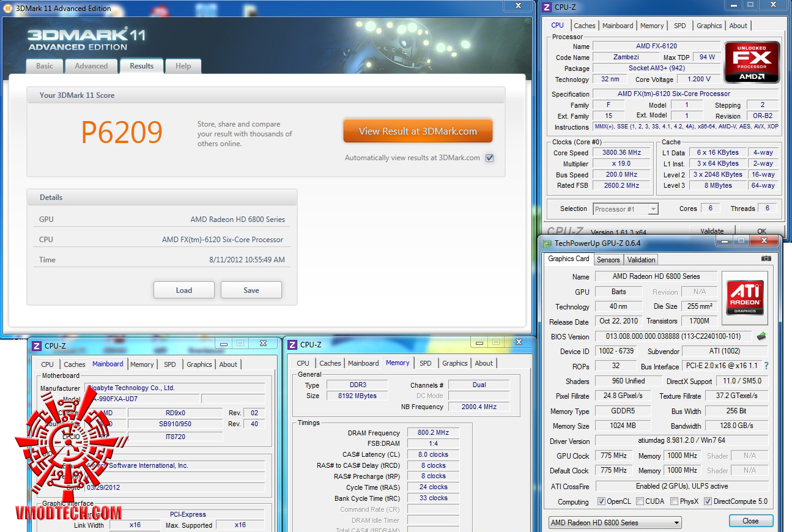The width and height of the screenshot is (792, 532).
Task: Click the Close button in GPU-Z
Action: pyautogui.click(x=750, y=521)
